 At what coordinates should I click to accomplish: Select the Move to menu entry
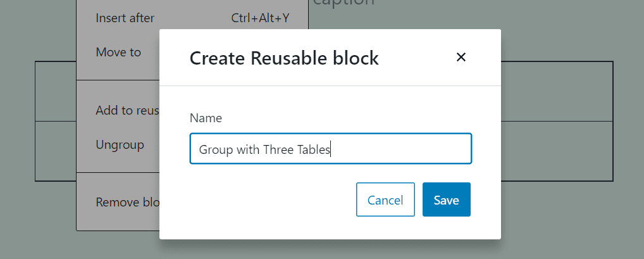tap(118, 52)
